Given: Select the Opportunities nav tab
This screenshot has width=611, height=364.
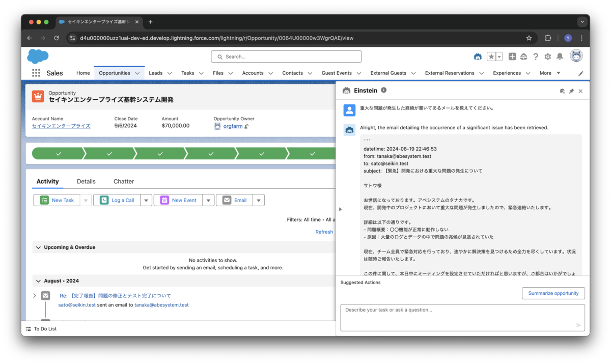Looking at the screenshot, I should coord(115,73).
